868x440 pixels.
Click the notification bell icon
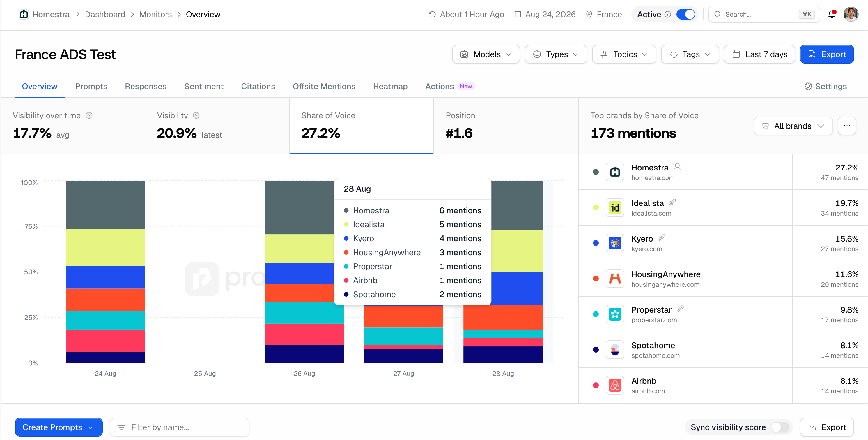pyautogui.click(x=832, y=14)
